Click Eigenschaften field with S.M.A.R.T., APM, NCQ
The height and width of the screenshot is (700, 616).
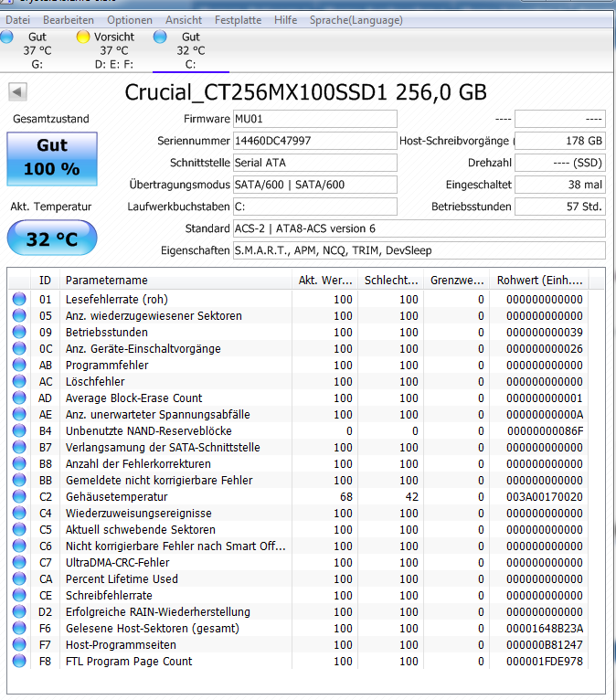420,250
